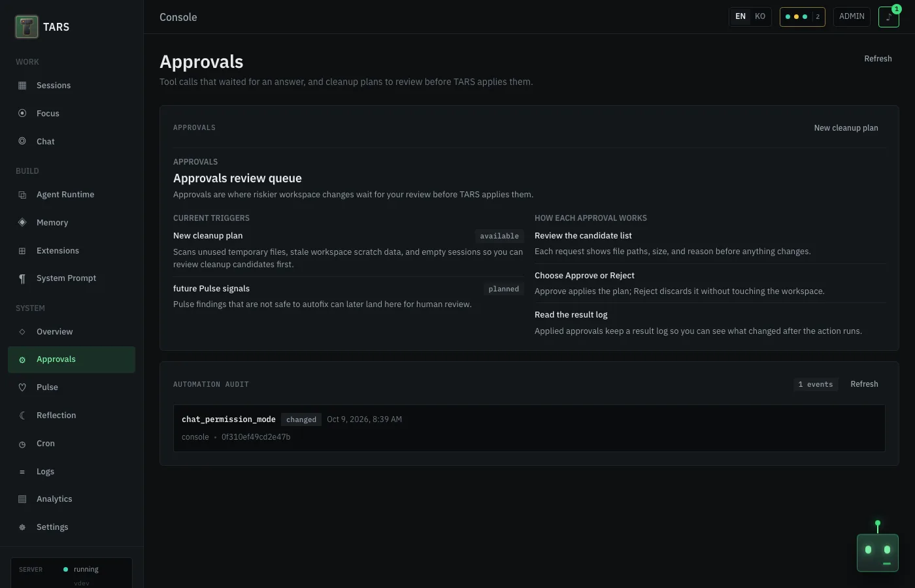915x588 pixels.
Task: Click the Settings gear icon
Action: click(x=22, y=527)
